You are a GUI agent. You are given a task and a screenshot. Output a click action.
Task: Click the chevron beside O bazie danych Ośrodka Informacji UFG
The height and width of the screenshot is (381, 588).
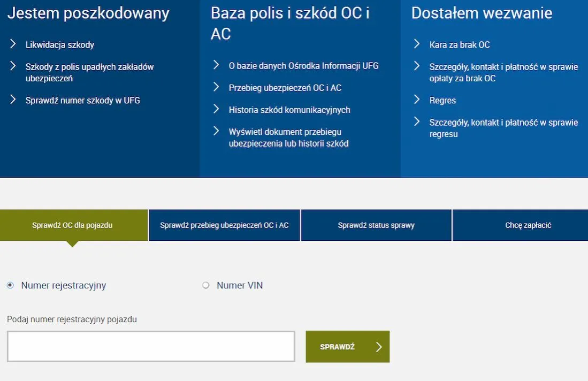(x=216, y=65)
